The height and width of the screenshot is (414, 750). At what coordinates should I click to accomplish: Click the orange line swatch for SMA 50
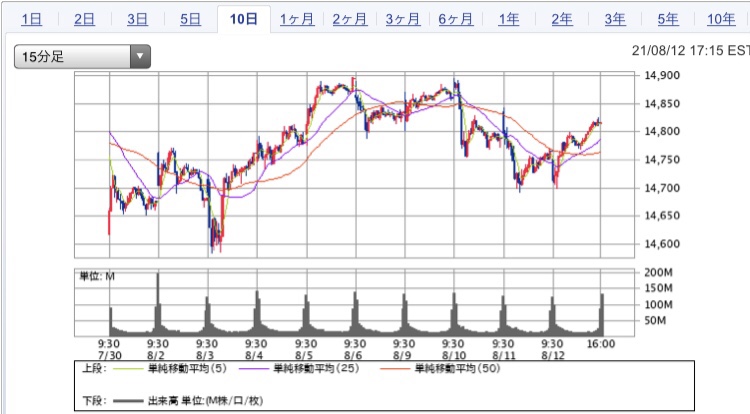(395, 369)
